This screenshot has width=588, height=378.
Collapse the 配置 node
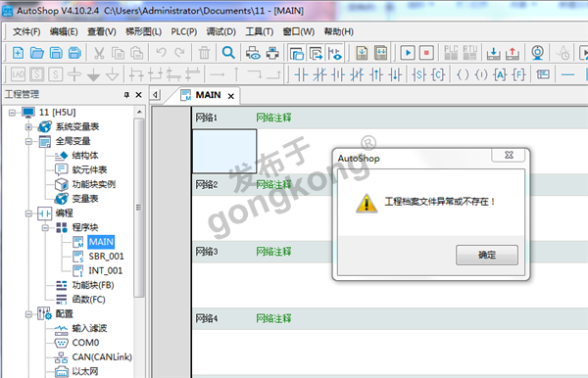coord(28,314)
